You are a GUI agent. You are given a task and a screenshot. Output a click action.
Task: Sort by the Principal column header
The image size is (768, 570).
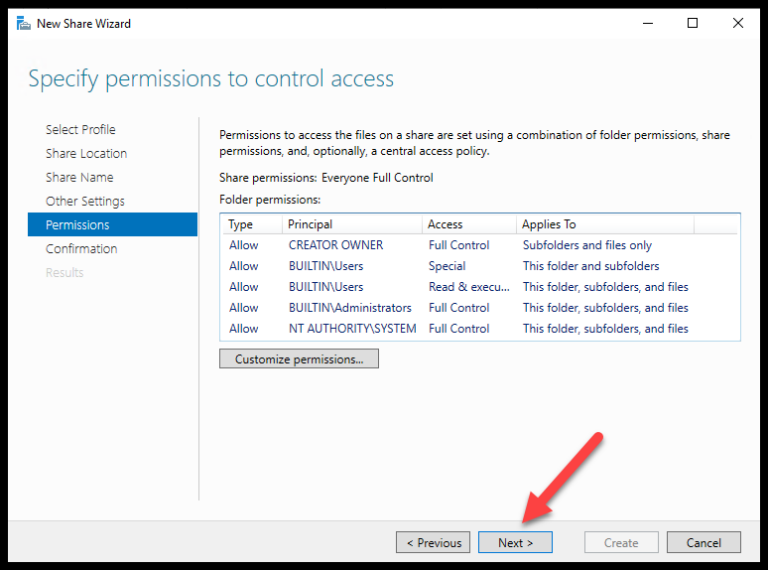click(352, 224)
